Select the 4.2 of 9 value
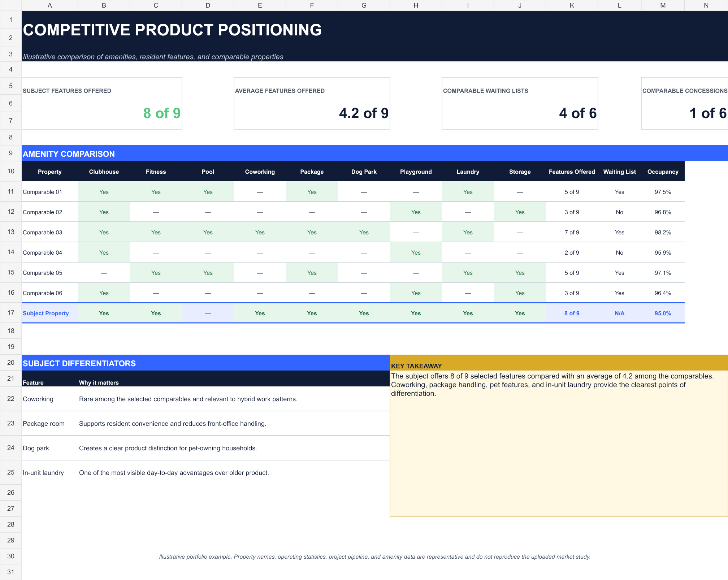The image size is (728, 580). point(364,113)
